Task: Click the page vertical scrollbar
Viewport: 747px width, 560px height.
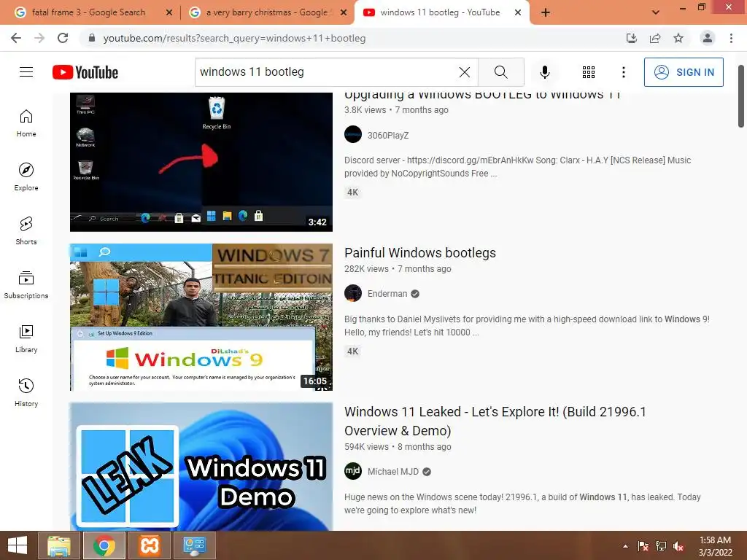Action: [741, 97]
